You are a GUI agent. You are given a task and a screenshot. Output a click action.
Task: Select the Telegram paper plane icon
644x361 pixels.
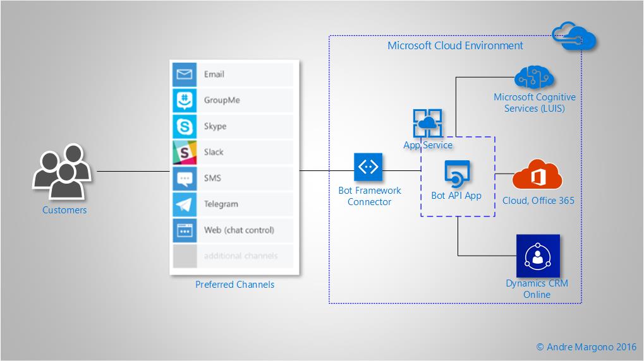click(185, 204)
